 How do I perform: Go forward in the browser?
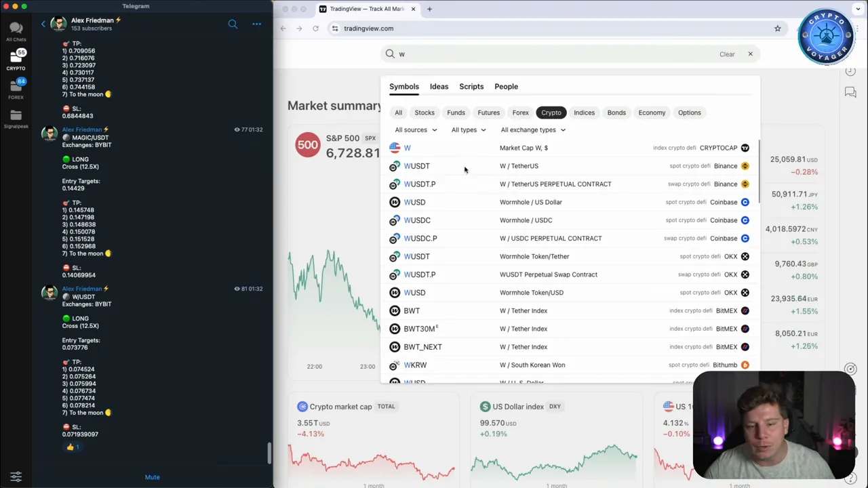(x=299, y=28)
